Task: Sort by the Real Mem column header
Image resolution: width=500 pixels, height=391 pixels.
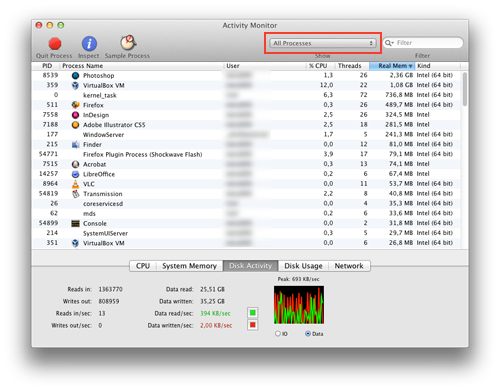Action: 392,66
